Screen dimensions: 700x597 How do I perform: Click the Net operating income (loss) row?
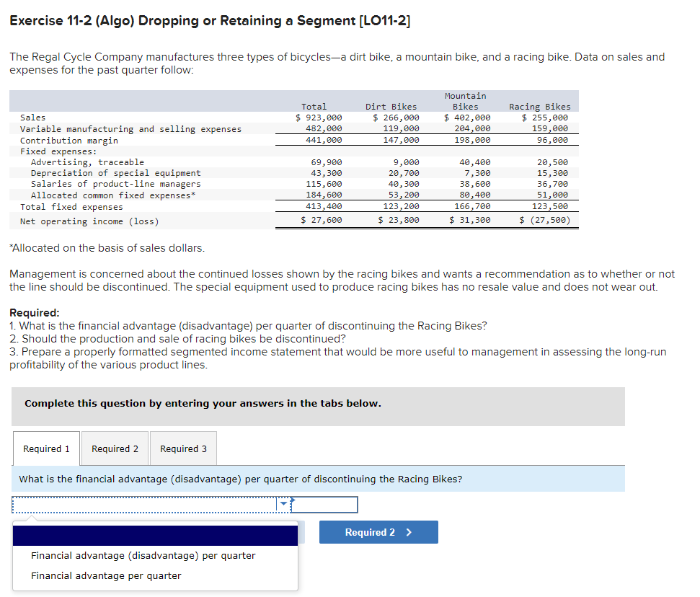(x=76, y=221)
